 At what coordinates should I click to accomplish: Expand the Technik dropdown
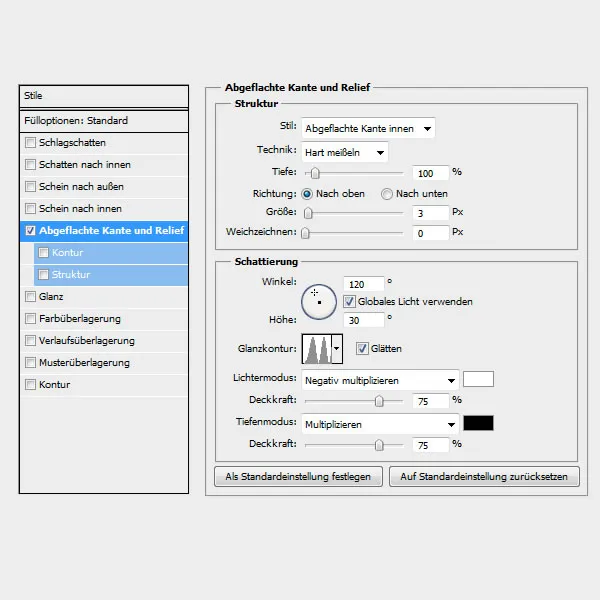(344, 152)
